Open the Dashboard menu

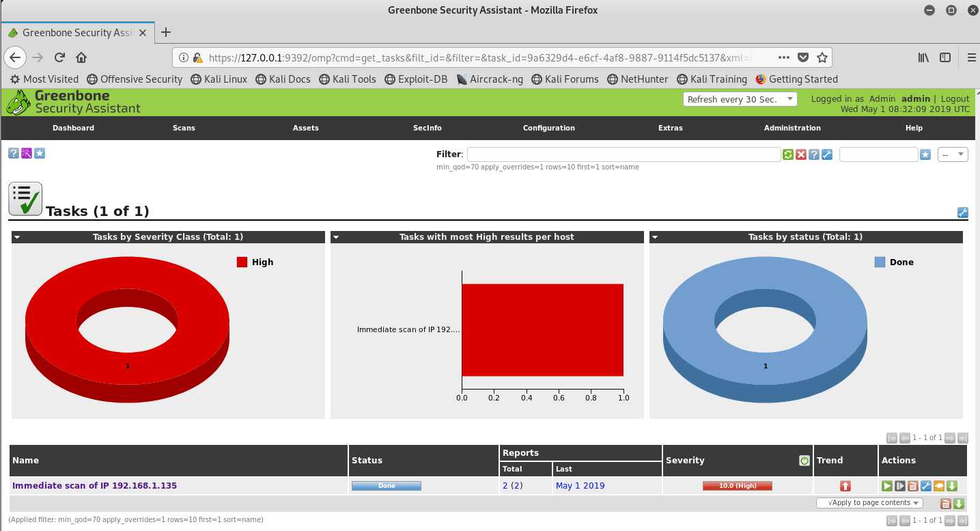73,128
